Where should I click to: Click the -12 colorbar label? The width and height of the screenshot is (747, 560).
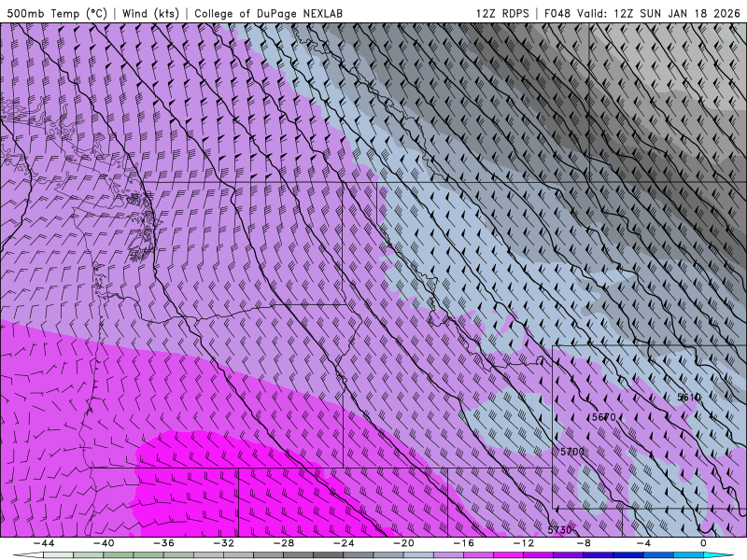524,543
